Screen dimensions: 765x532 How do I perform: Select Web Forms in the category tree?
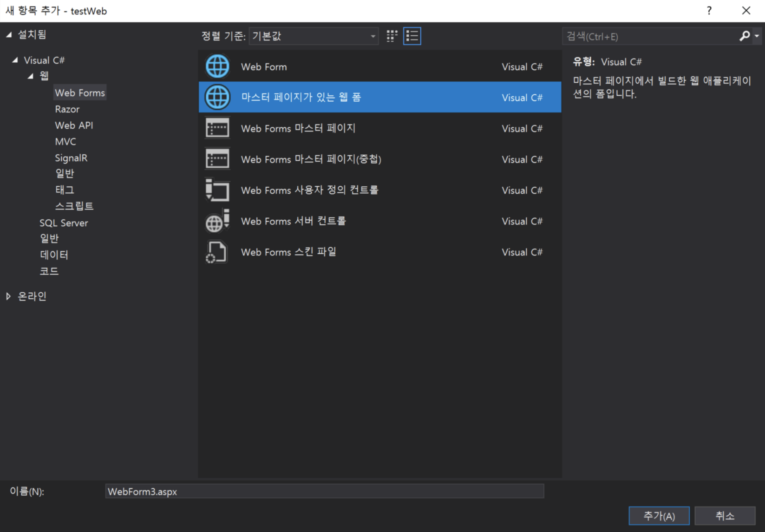tap(80, 92)
